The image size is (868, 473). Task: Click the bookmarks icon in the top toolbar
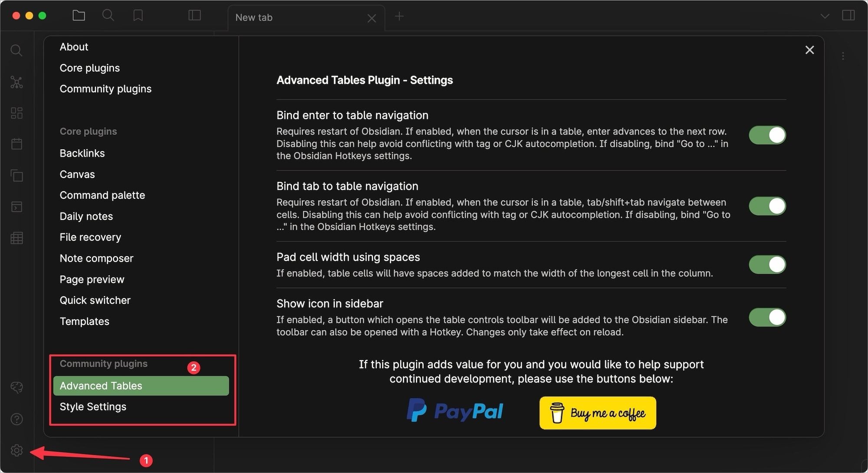point(137,15)
